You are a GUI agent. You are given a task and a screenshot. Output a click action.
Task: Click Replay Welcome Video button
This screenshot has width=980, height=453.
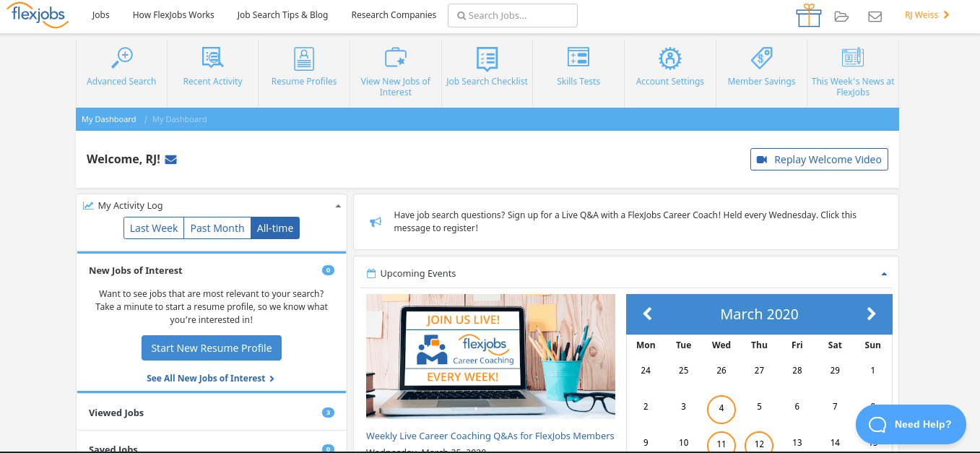[x=819, y=160]
